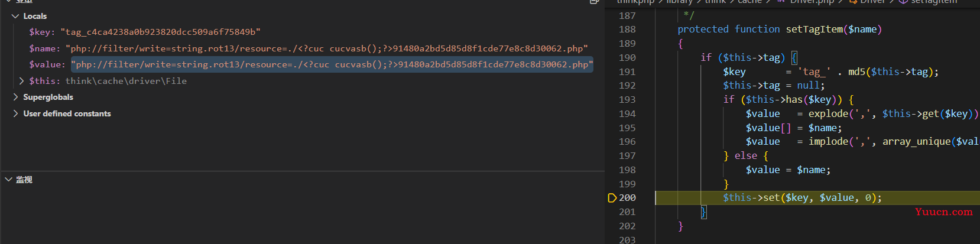The width and height of the screenshot is (980, 244).
Task: Click the highlighted $this->set line
Action: click(x=801, y=198)
